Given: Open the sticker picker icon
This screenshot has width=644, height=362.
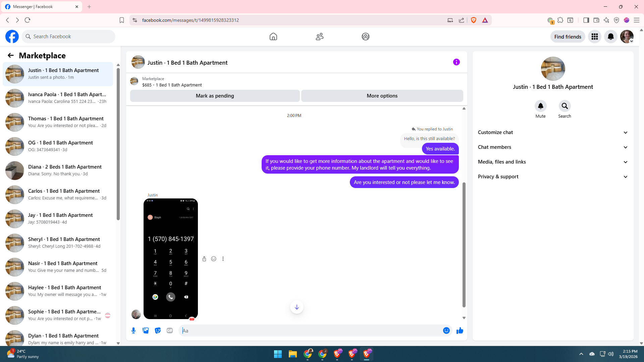Looking at the screenshot, I should [158, 330].
